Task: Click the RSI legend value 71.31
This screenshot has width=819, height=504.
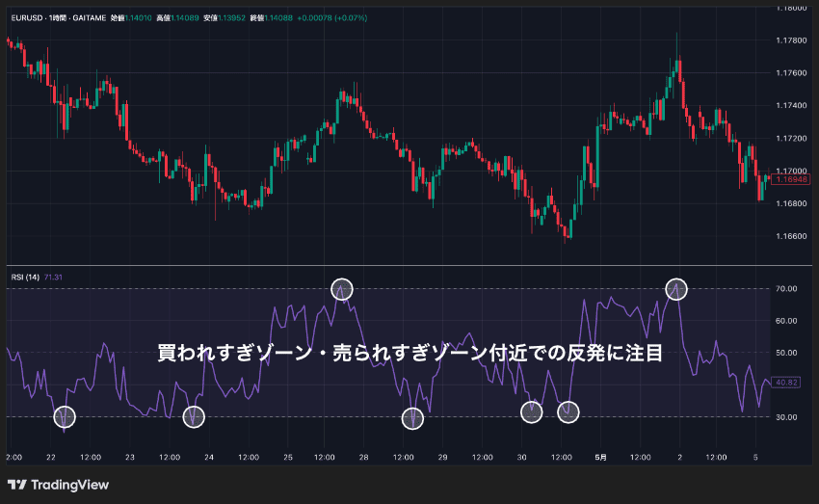Action: pyautogui.click(x=53, y=277)
